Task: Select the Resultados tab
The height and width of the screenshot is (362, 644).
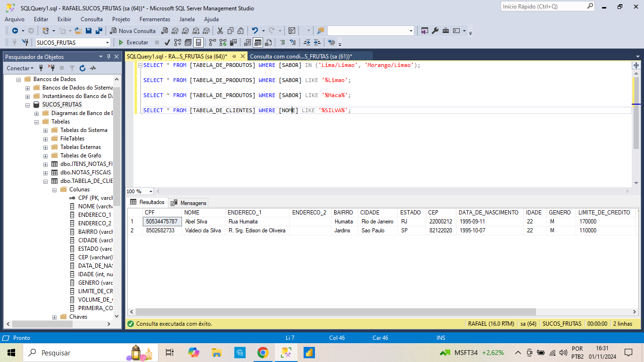Action: click(x=148, y=202)
